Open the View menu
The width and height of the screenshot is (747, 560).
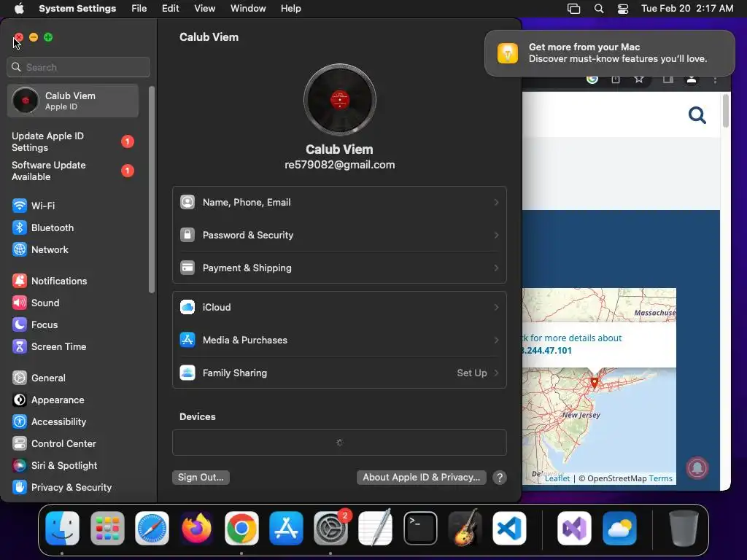tap(204, 8)
